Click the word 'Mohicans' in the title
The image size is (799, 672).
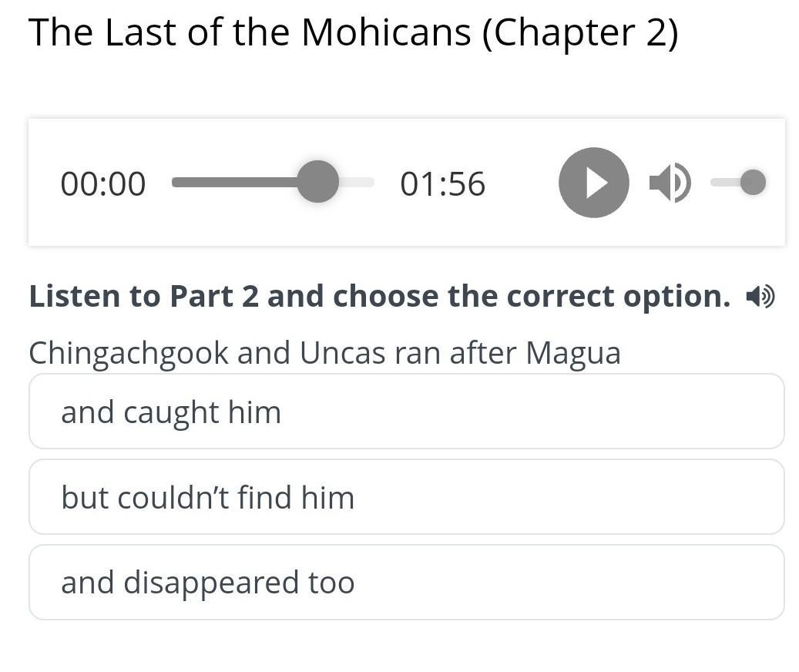(x=385, y=32)
